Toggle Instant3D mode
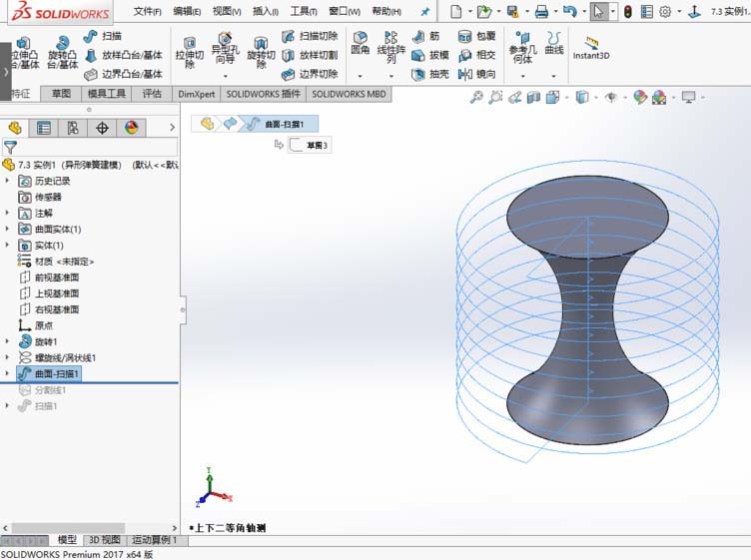The width and height of the screenshot is (751, 560). 591,48
